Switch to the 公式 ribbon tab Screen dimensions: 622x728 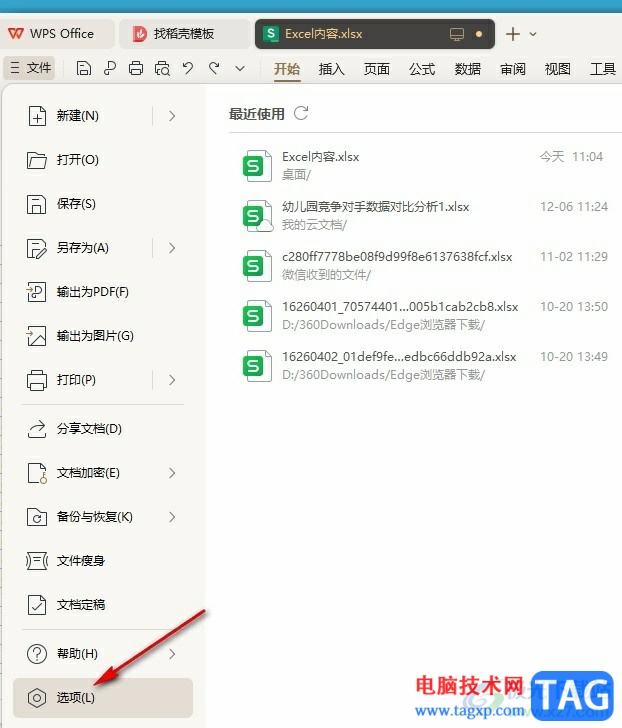point(422,69)
